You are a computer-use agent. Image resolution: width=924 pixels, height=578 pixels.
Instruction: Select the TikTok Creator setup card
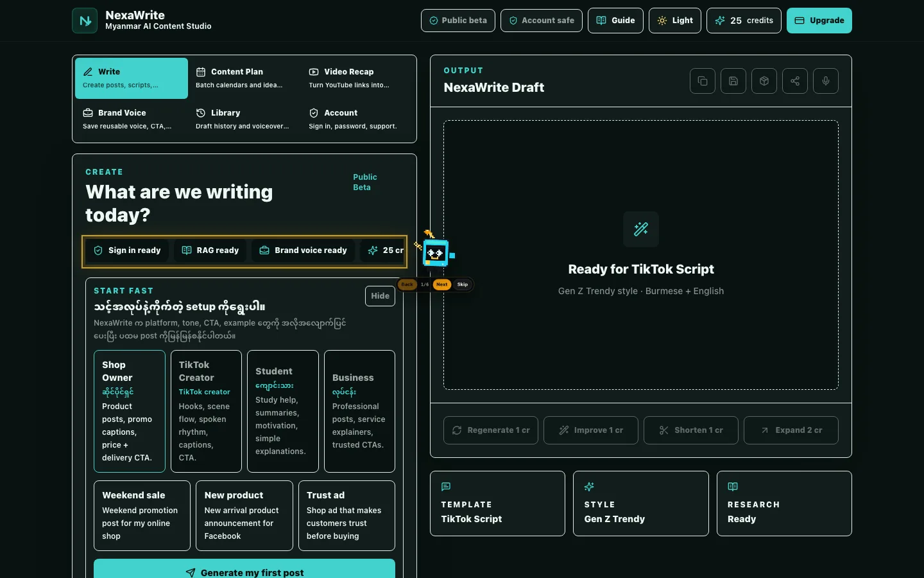[x=206, y=411]
